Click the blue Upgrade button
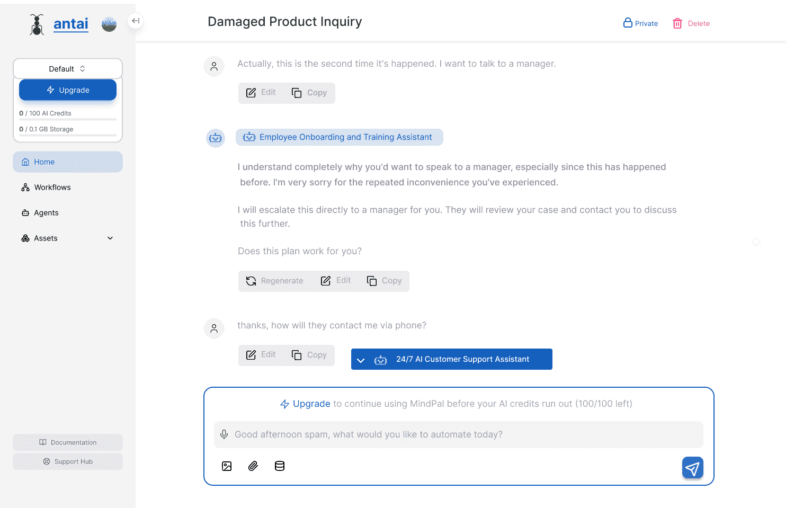 pos(68,90)
